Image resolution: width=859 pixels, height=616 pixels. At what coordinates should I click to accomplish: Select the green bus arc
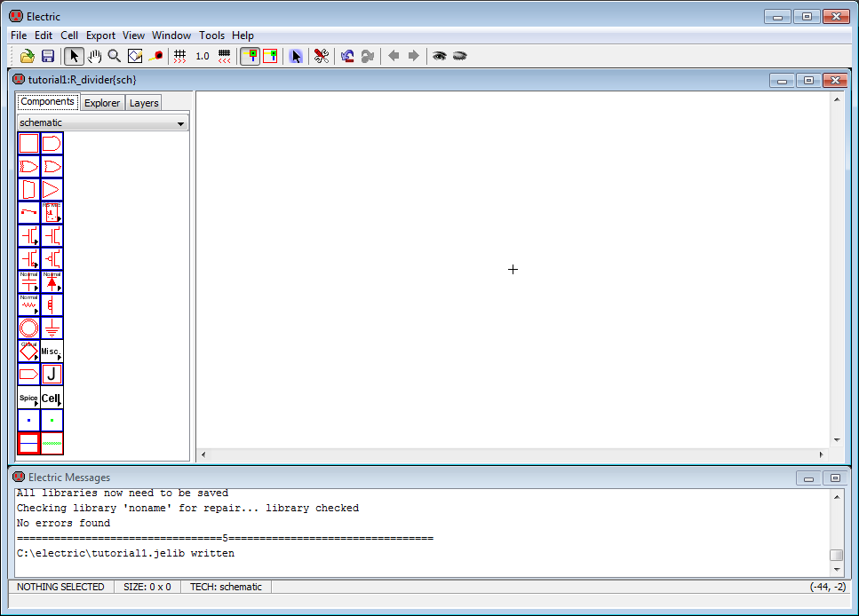pos(52,444)
